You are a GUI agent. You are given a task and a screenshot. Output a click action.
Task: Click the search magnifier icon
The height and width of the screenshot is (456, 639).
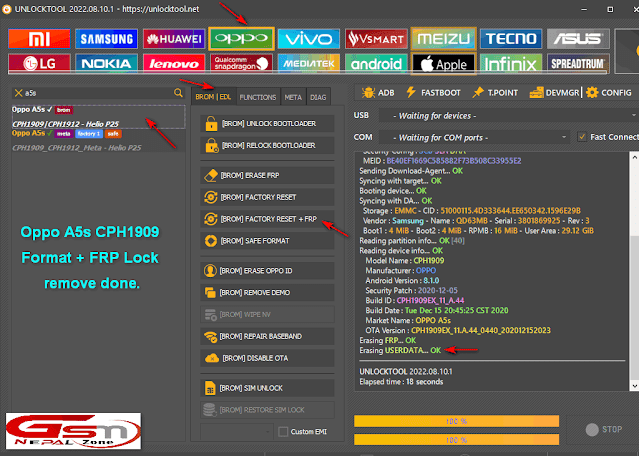tap(178, 93)
